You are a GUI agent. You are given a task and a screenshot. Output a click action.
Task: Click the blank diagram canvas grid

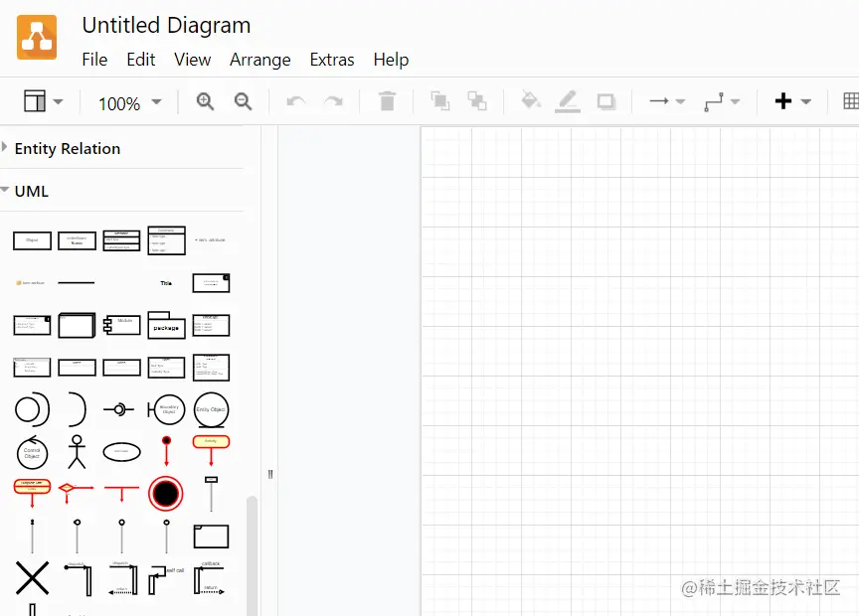(640, 372)
